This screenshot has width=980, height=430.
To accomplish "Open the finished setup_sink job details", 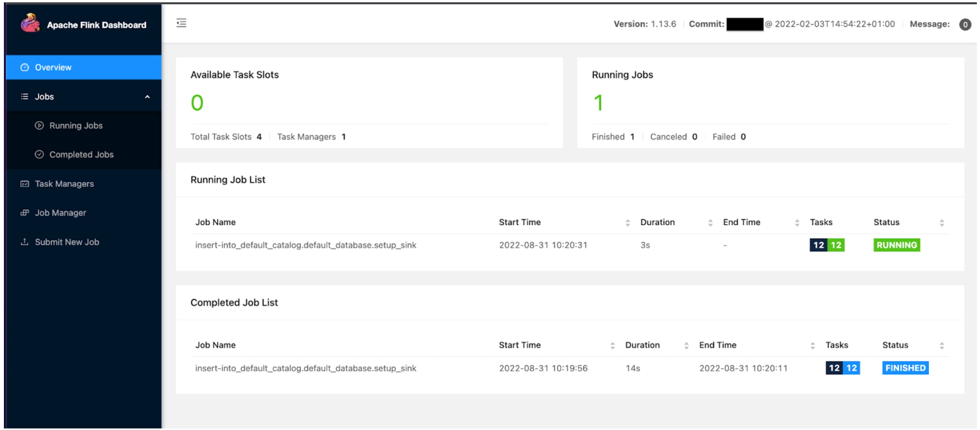I will [306, 368].
